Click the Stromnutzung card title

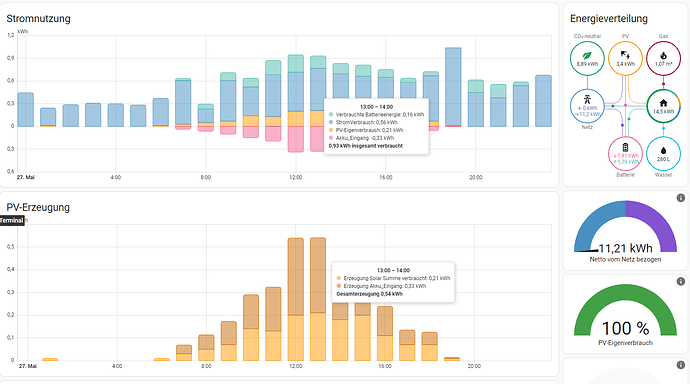click(x=38, y=18)
